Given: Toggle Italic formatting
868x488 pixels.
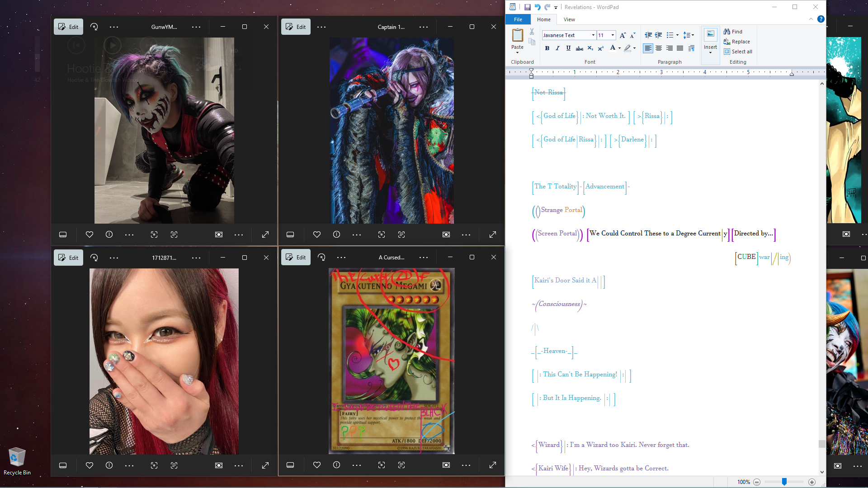Looking at the screenshot, I should click(557, 48).
